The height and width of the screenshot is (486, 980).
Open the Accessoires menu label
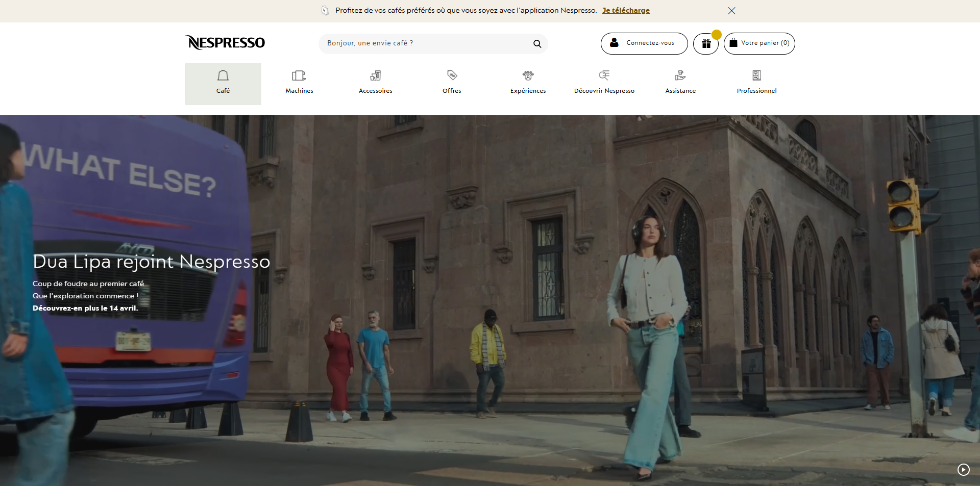[376, 91]
